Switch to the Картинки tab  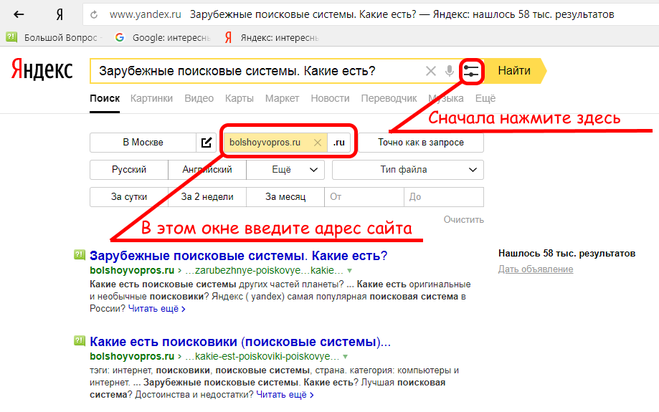click(151, 98)
